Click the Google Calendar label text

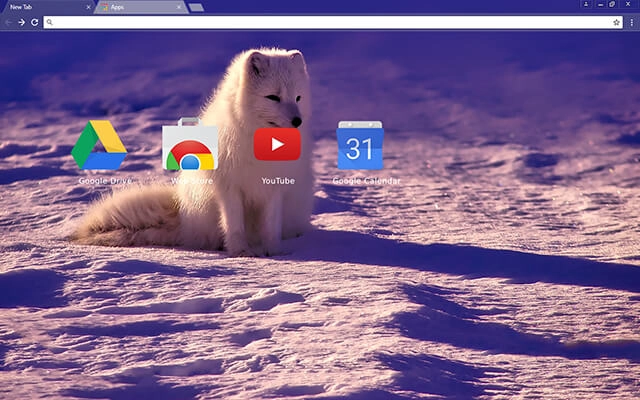[x=367, y=181]
